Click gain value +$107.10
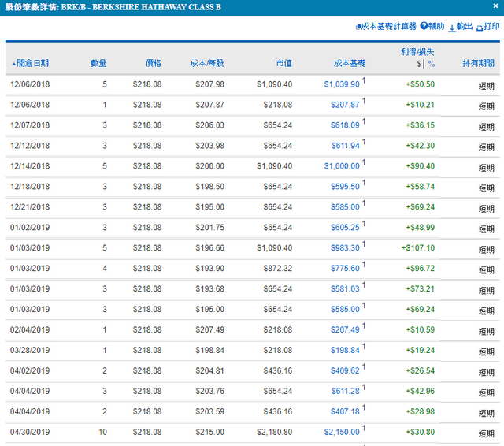The image size is (504, 446). [418, 248]
